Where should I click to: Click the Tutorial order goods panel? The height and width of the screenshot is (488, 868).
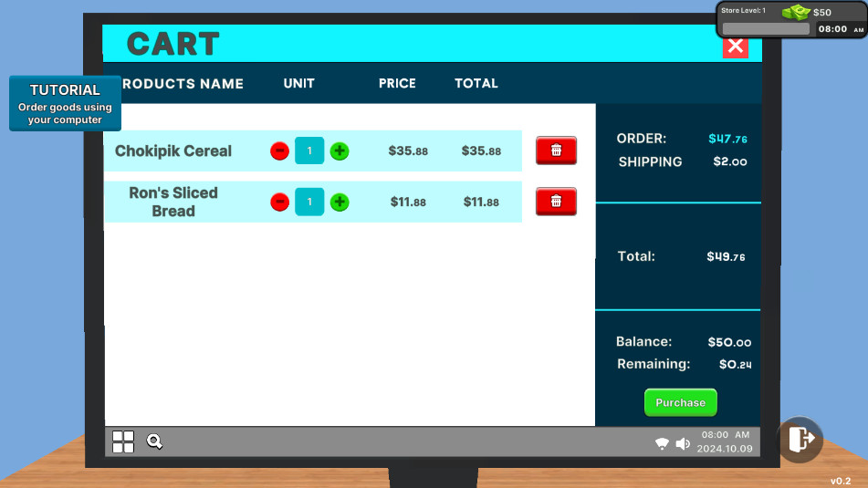click(65, 103)
